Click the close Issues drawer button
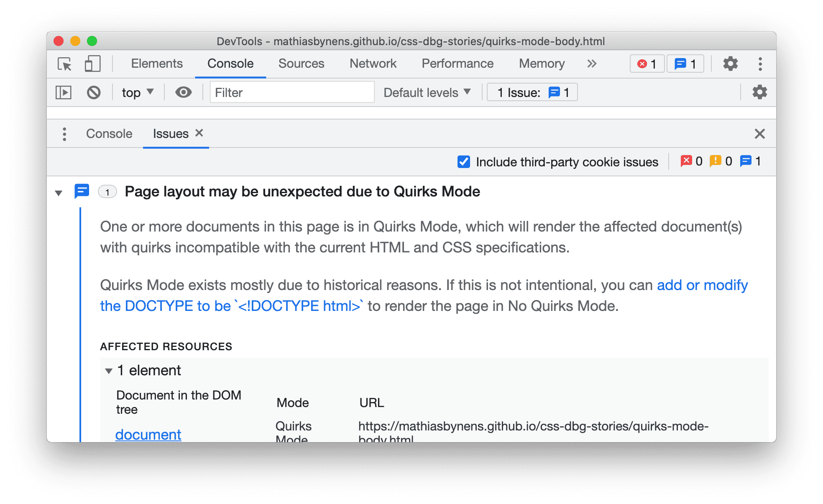The height and width of the screenshot is (504, 823). 760,133
